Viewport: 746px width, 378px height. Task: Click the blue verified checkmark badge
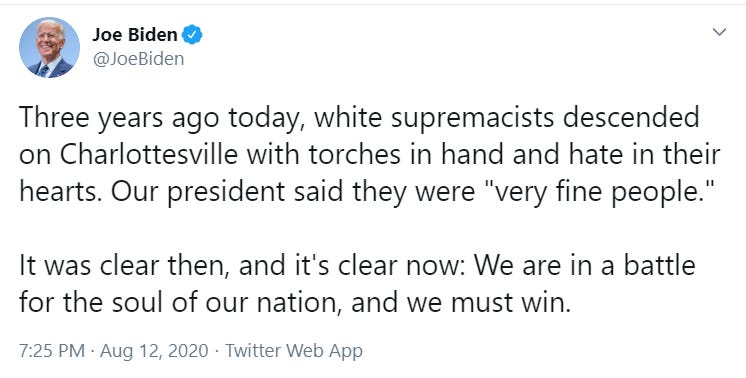192,35
